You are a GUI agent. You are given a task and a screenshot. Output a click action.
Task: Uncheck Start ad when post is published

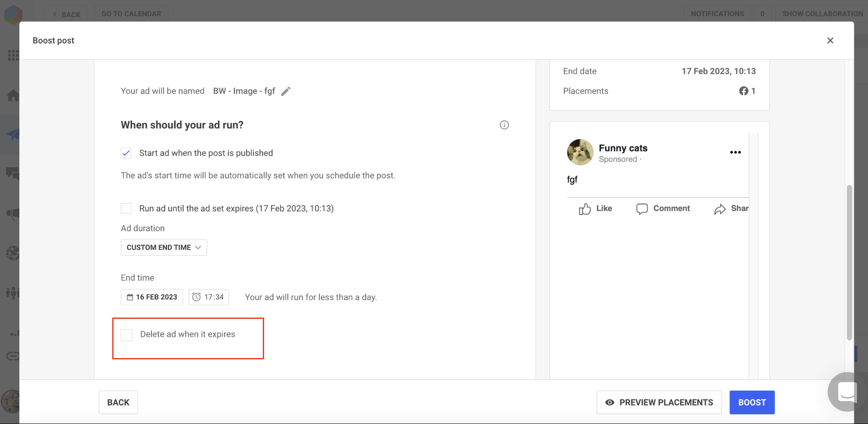click(x=126, y=153)
